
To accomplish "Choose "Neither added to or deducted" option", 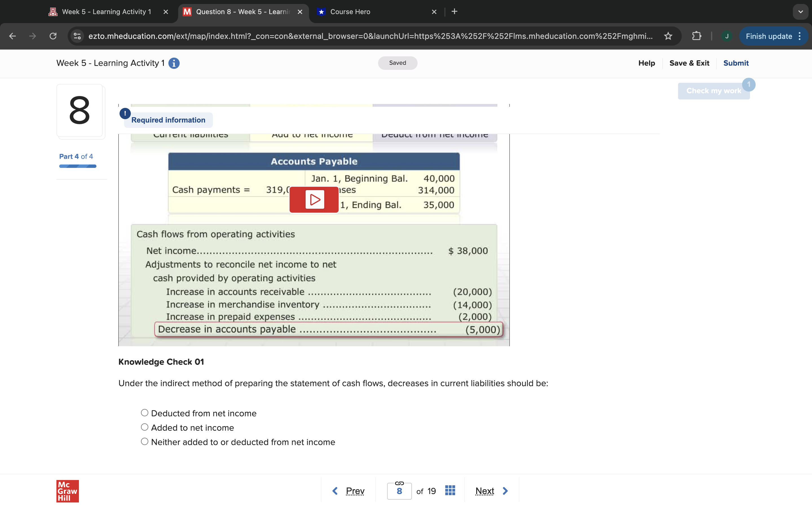I will tap(145, 442).
